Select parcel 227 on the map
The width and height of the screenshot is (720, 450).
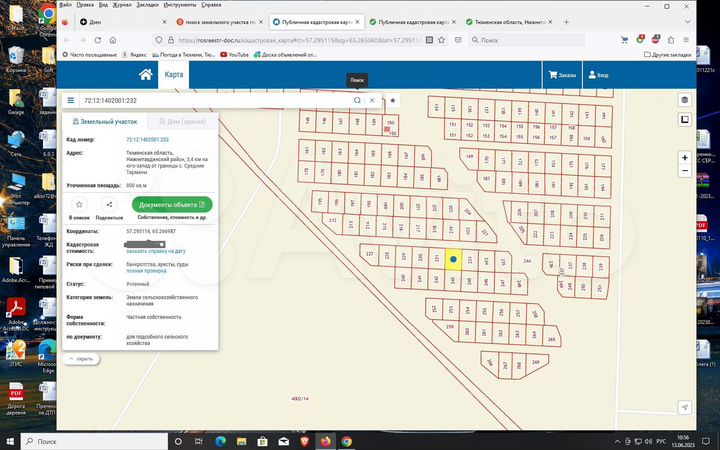tap(369, 253)
